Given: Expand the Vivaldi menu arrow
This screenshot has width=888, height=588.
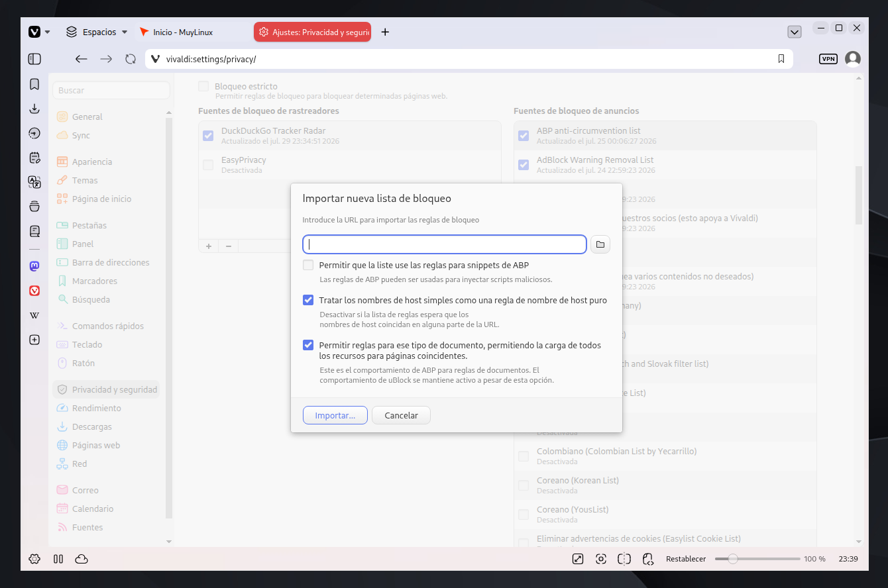Looking at the screenshot, I should 48,32.
